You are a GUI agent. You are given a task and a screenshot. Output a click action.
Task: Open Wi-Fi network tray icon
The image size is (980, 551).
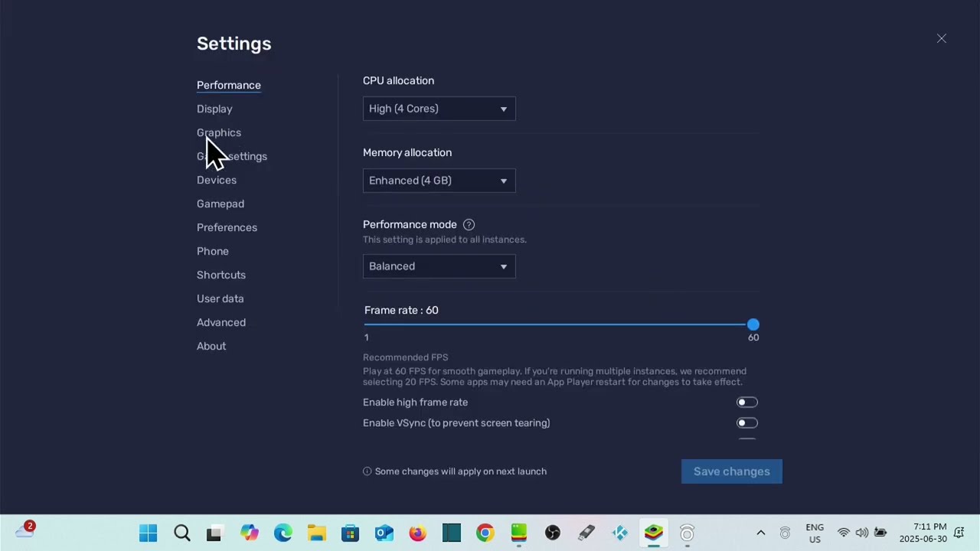click(844, 533)
